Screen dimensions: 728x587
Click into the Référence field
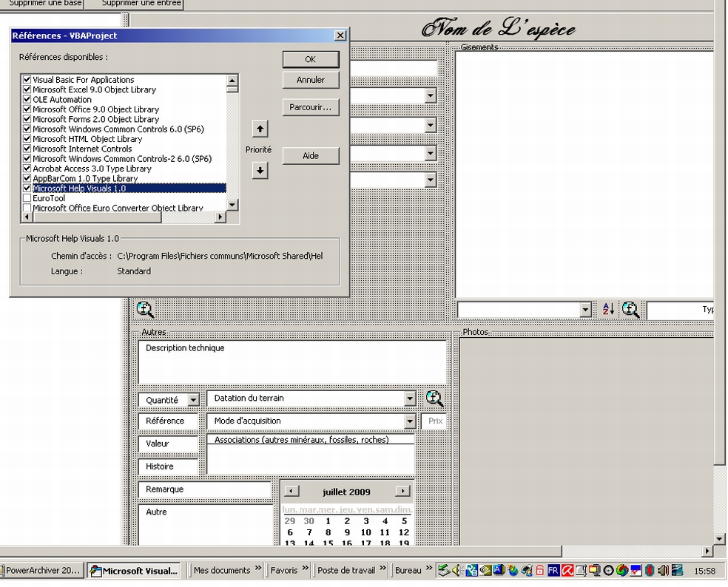168,421
